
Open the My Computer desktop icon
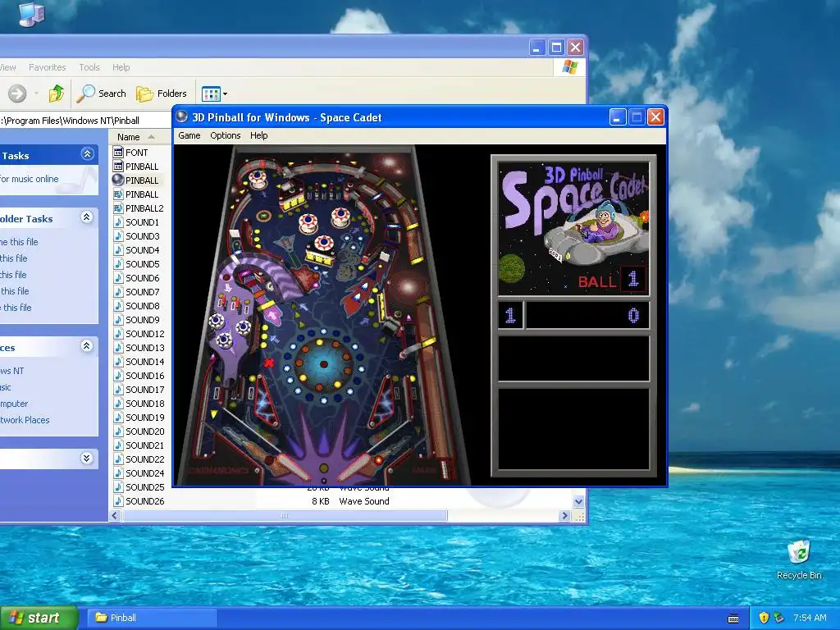[31, 14]
